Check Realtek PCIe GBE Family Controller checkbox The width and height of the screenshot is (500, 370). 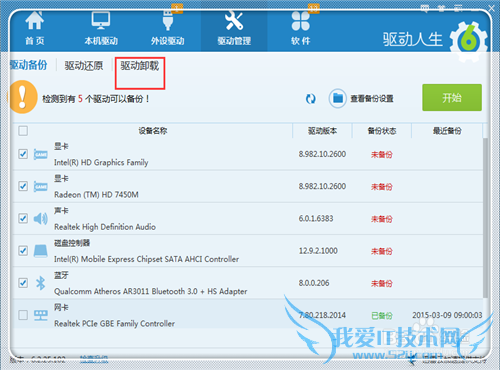[x=23, y=315]
